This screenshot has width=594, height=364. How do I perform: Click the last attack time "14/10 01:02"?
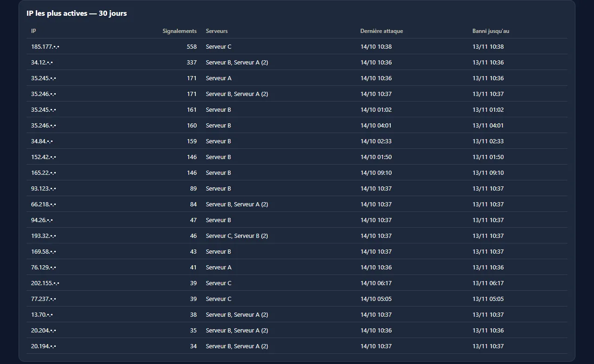point(376,110)
